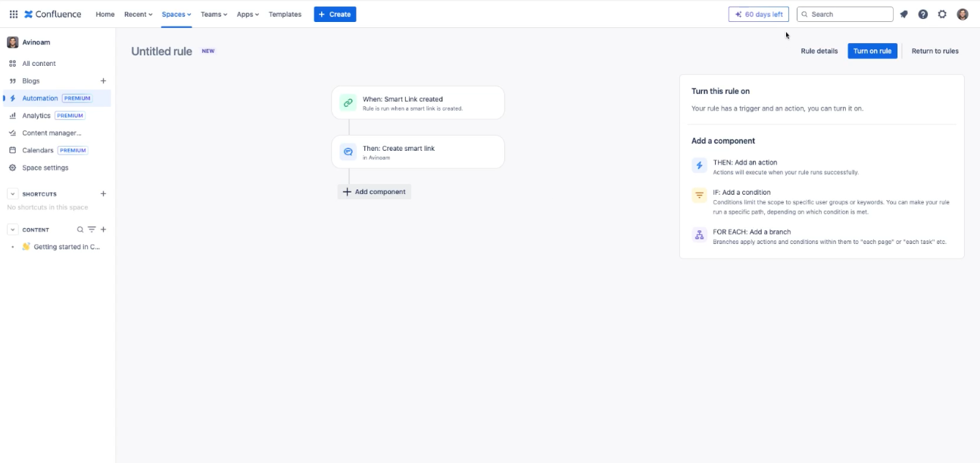Viewport: 980px width, 463px height.
Task: Select Return to rules
Action: pyautogui.click(x=936, y=50)
